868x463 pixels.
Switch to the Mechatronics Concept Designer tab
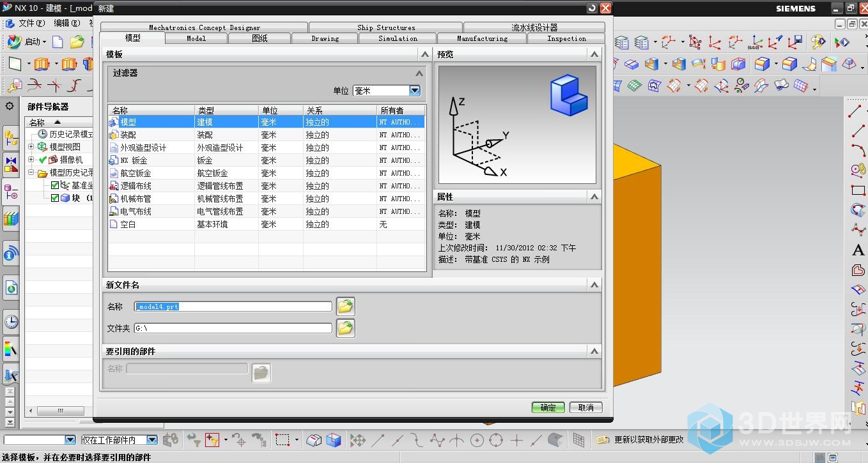(205, 27)
